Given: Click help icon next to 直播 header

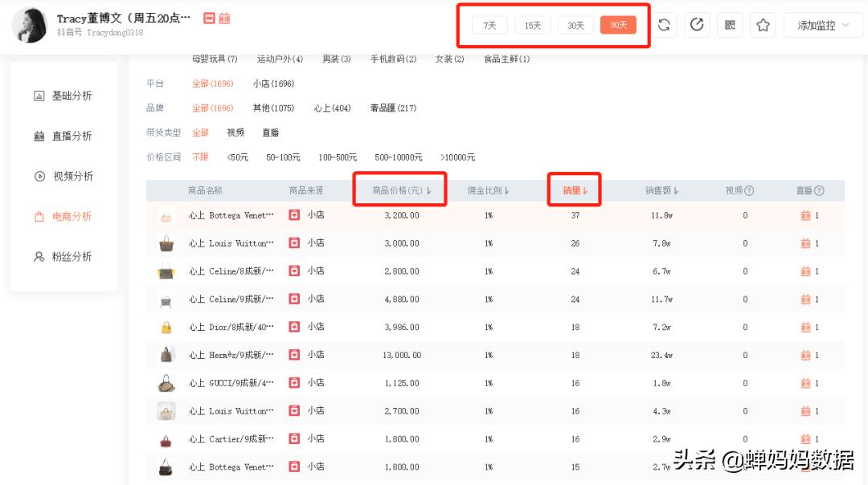Looking at the screenshot, I should [x=819, y=190].
